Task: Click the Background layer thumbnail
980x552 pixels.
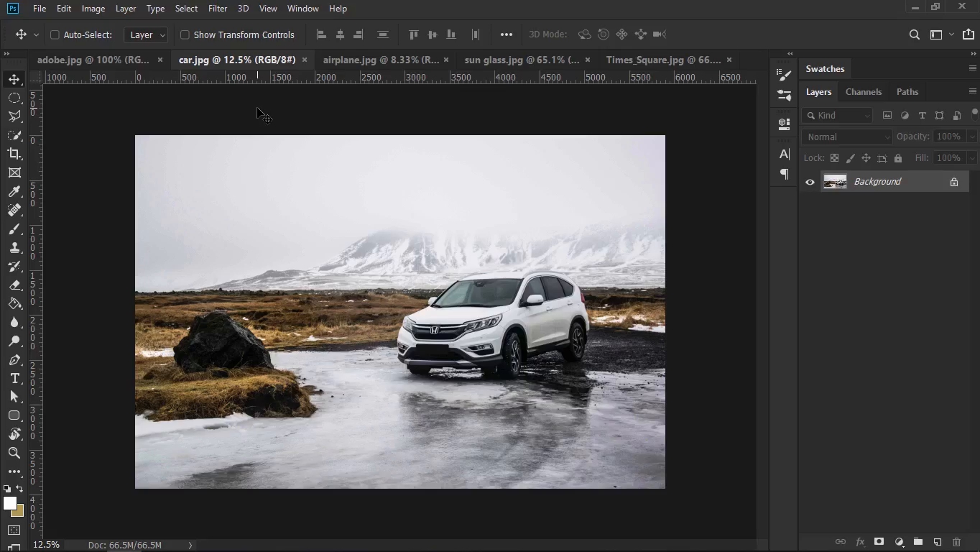Action: [x=835, y=182]
